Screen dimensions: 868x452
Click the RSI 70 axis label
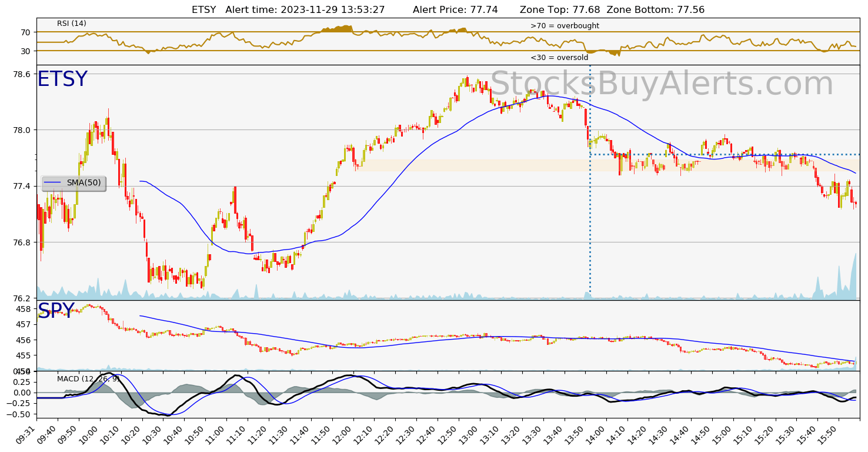[x=26, y=32]
